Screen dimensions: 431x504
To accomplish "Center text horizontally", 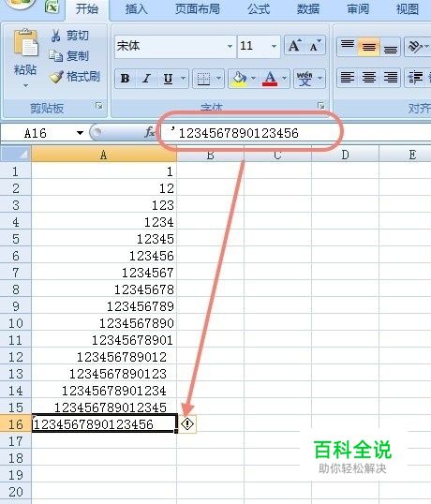I will point(368,78).
